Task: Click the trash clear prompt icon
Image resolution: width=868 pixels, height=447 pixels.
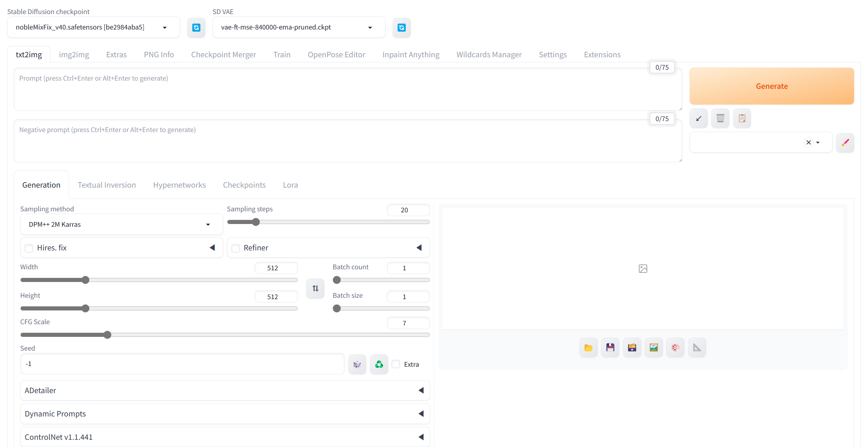Action: tap(720, 118)
